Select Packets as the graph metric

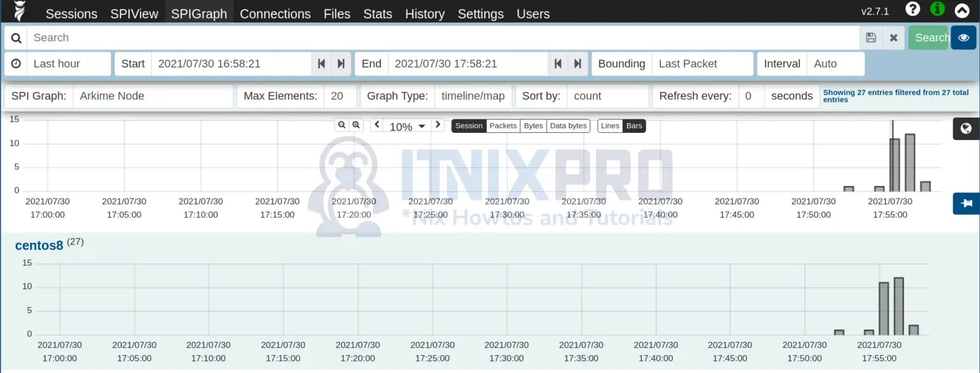[x=503, y=126]
